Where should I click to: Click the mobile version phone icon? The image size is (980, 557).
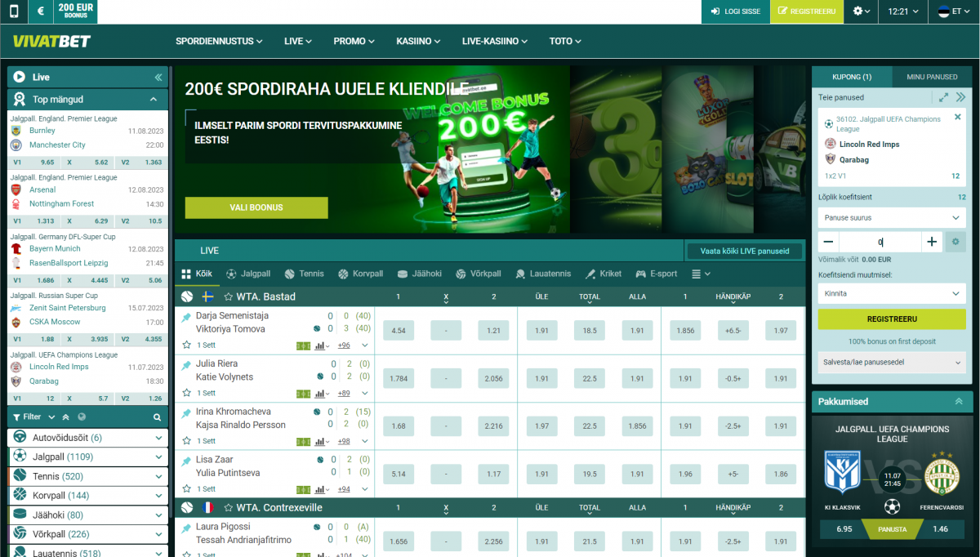click(14, 11)
